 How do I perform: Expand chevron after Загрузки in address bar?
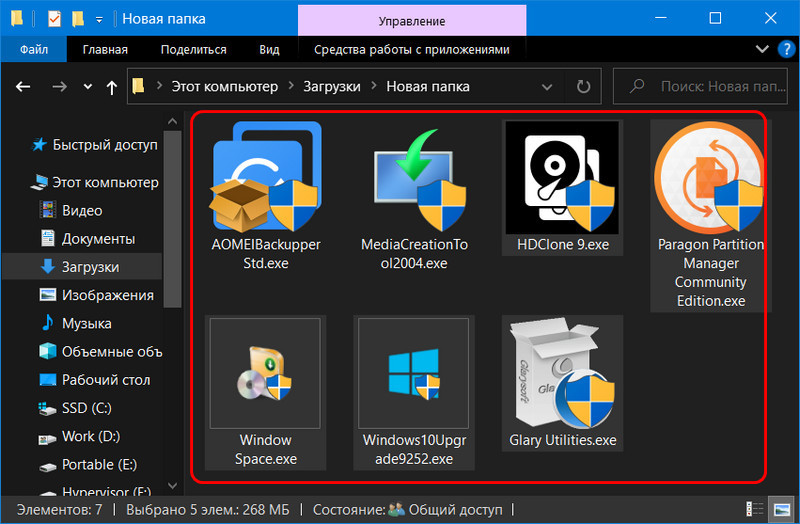373,86
